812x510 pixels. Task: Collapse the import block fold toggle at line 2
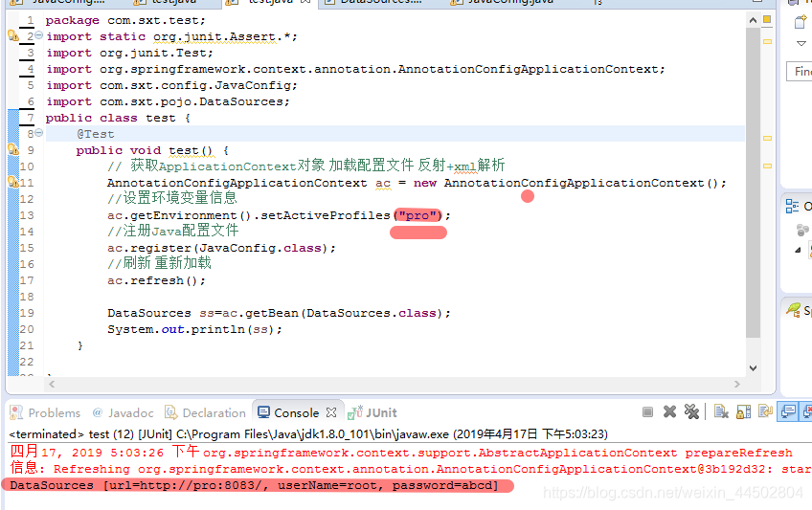[38, 35]
